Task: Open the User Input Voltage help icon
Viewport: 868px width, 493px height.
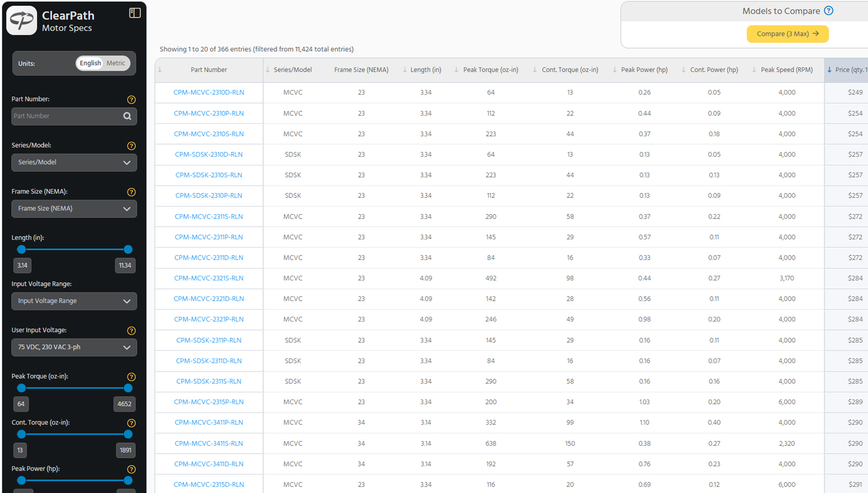Action: 131,330
